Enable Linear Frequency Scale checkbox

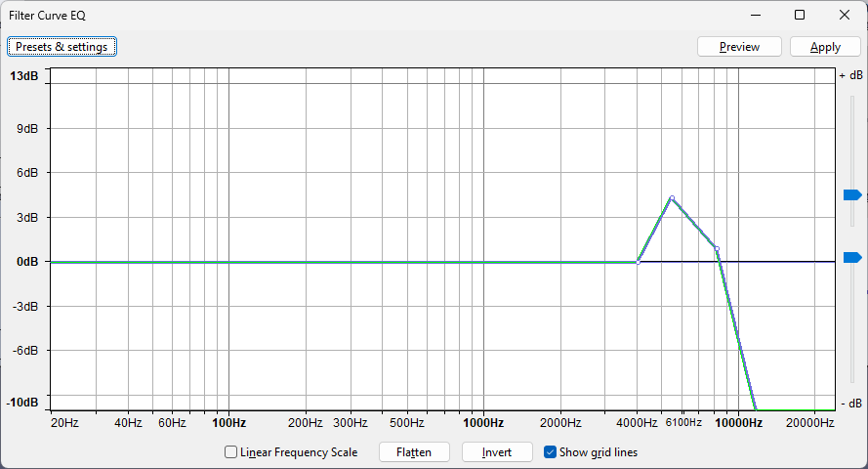pyautogui.click(x=230, y=452)
